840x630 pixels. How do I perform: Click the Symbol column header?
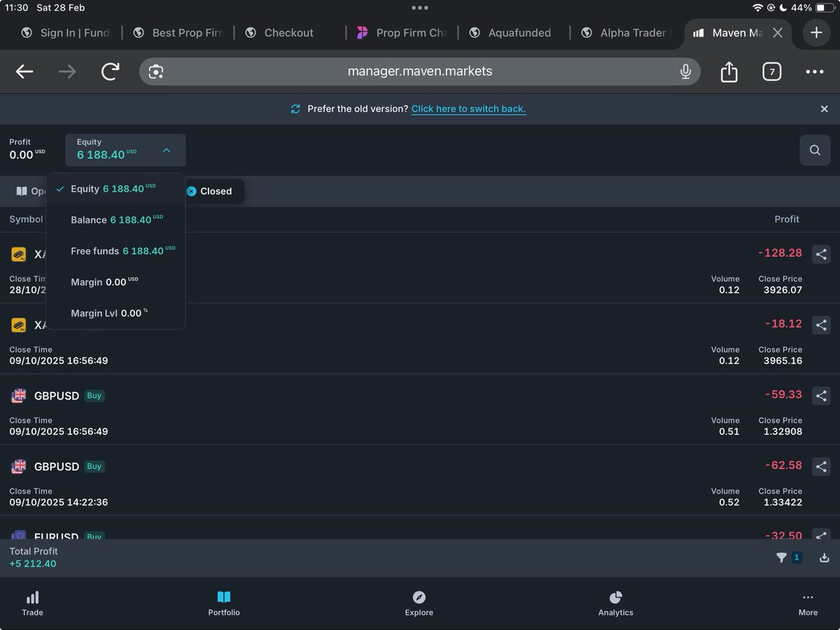click(26, 219)
